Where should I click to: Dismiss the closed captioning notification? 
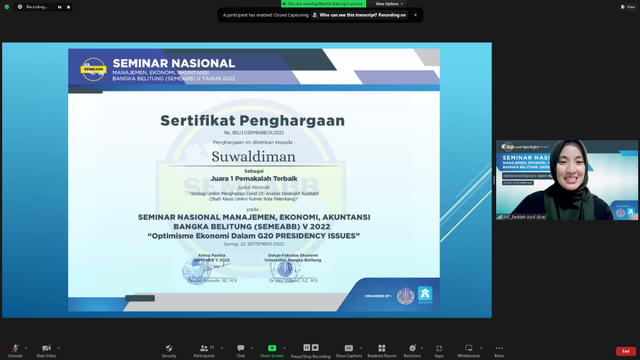pyautogui.click(x=416, y=15)
